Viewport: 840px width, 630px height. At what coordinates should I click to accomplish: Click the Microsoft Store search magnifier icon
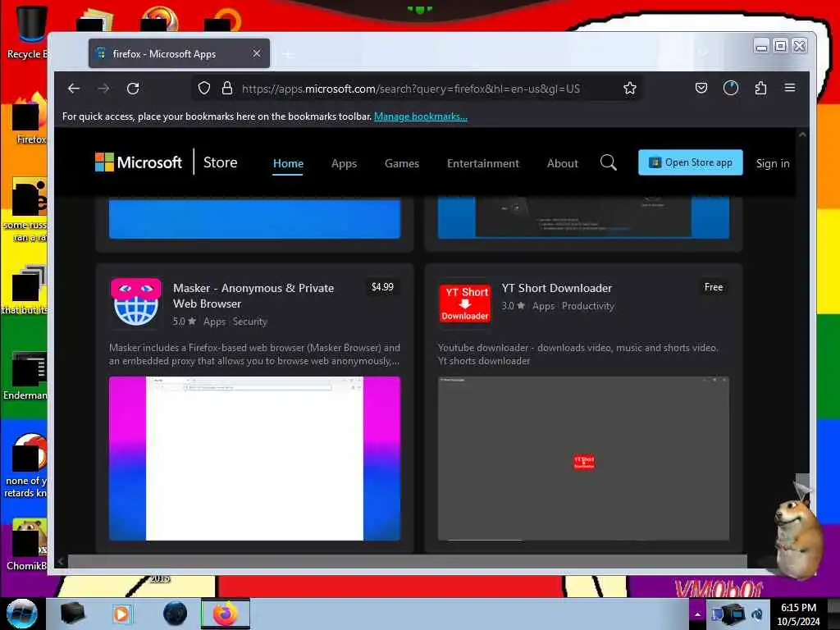click(x=608, y=163)
